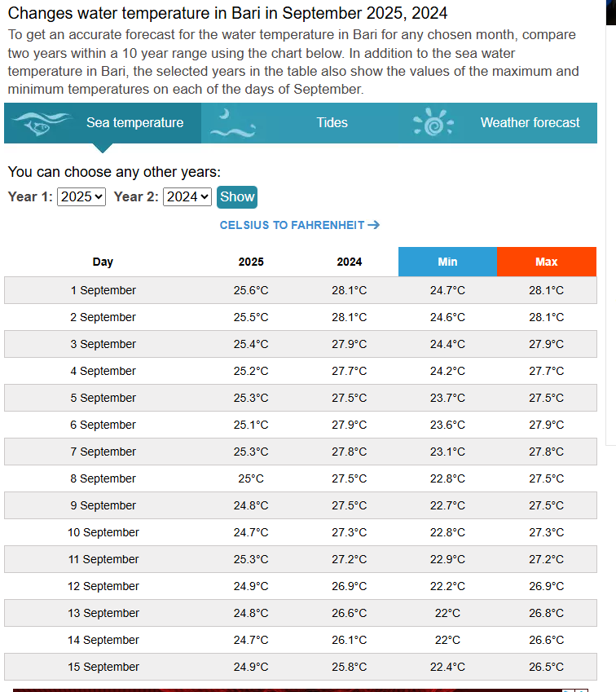
Task: Click the Day column header
Action: pyautogui.click(x=103, y=262)
